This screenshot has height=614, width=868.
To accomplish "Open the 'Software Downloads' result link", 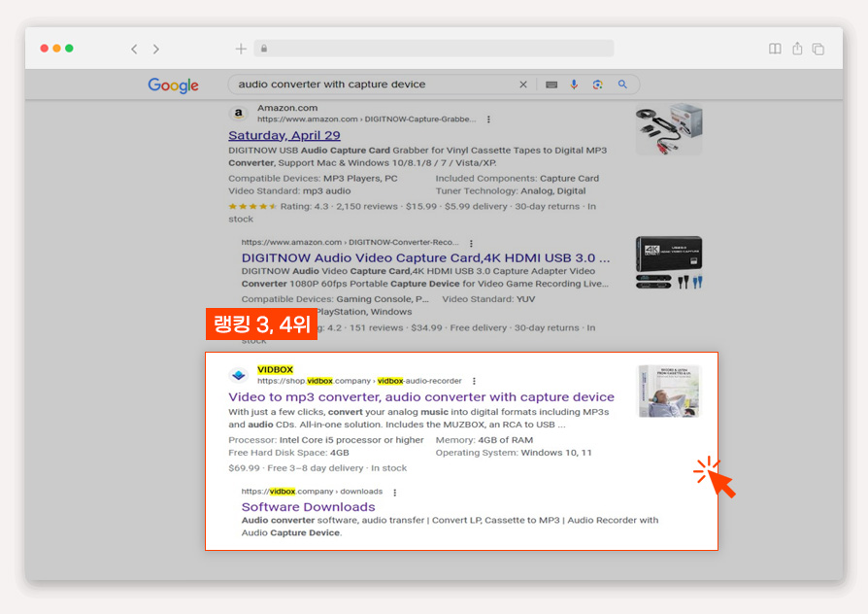I will point(309,506).
